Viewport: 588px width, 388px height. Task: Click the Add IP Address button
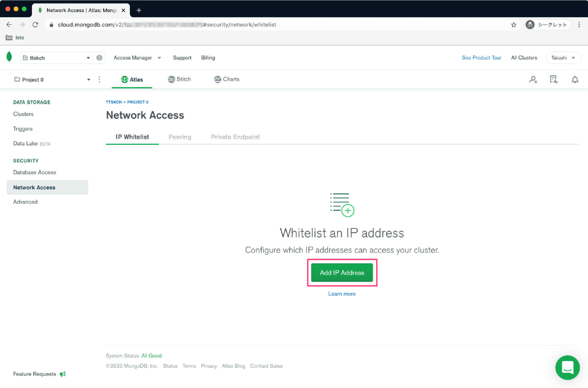click(x=342, y=273)
